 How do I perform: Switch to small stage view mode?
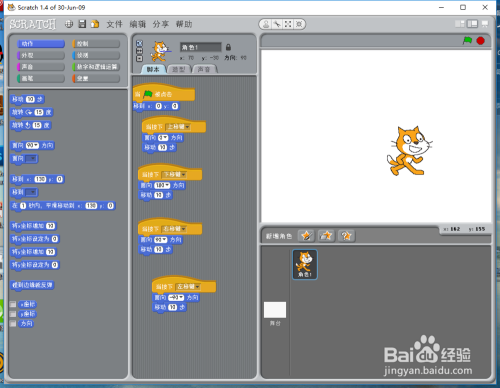[460, 24]
